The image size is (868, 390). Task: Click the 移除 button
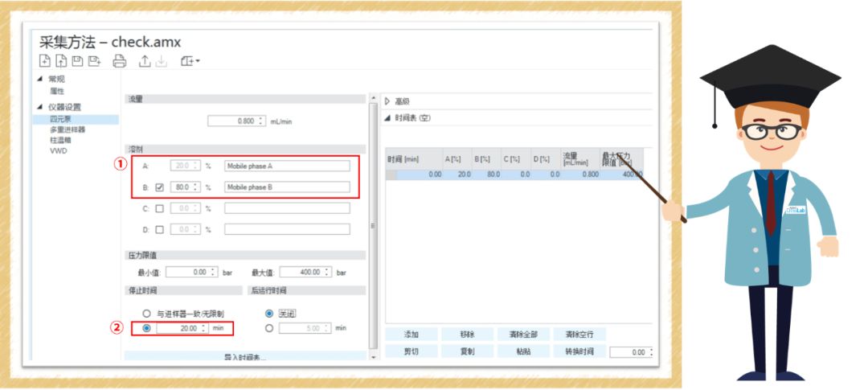click(467, 335)
